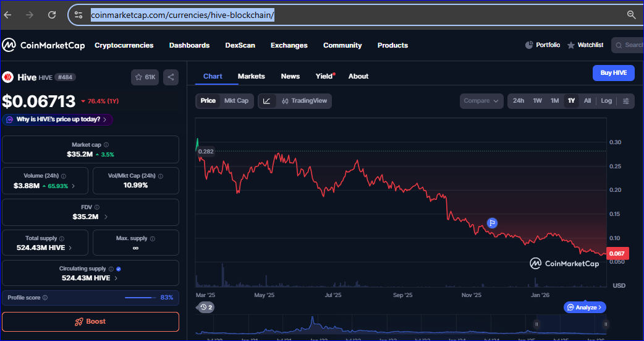Click the Profile score progress bar
The width and height of the screenshot is (644, 341).
click(x=140, y=298)
